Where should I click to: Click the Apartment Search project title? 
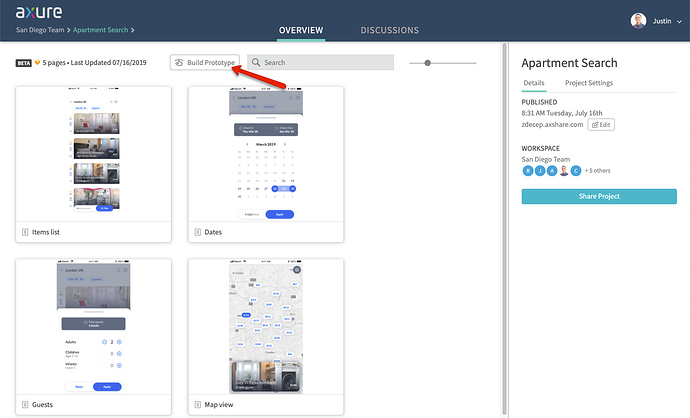[569, 63]
